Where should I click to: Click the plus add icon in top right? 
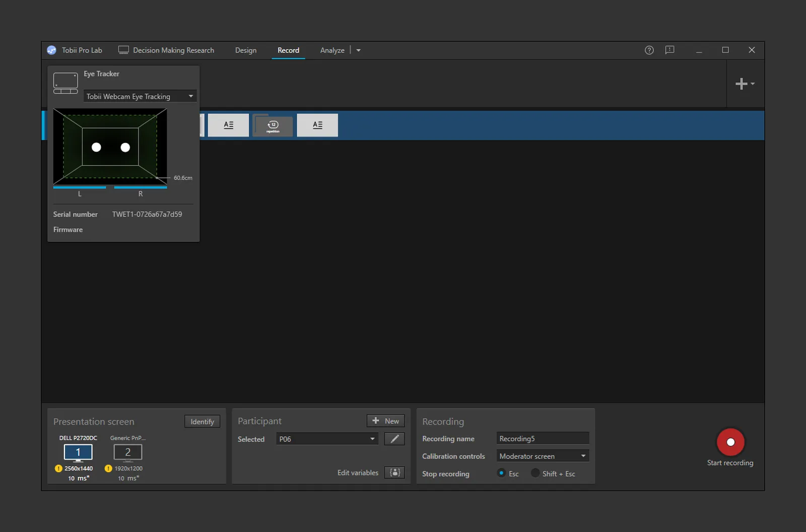click(742, 84)
